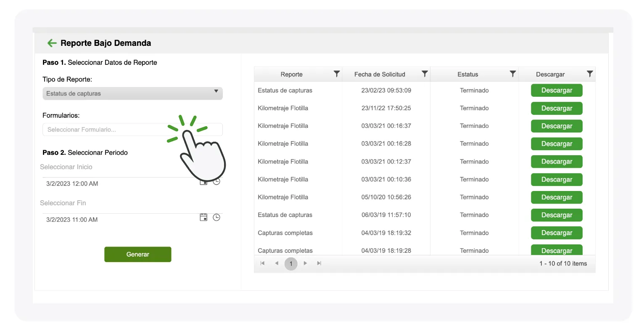Download report from 04/03/19 18:19:32
Image resolution: width=644 pixels, height=334 pixels.
(x=557, y=233)
